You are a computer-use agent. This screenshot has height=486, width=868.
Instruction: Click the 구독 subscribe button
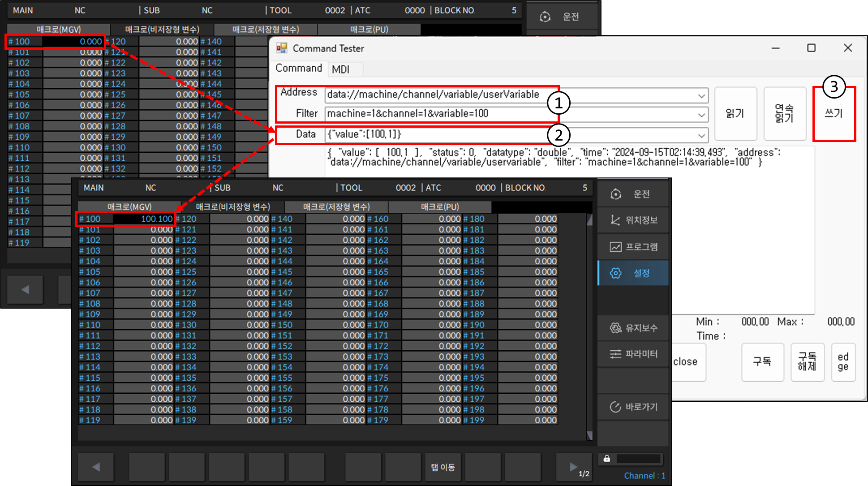[762, 362]
